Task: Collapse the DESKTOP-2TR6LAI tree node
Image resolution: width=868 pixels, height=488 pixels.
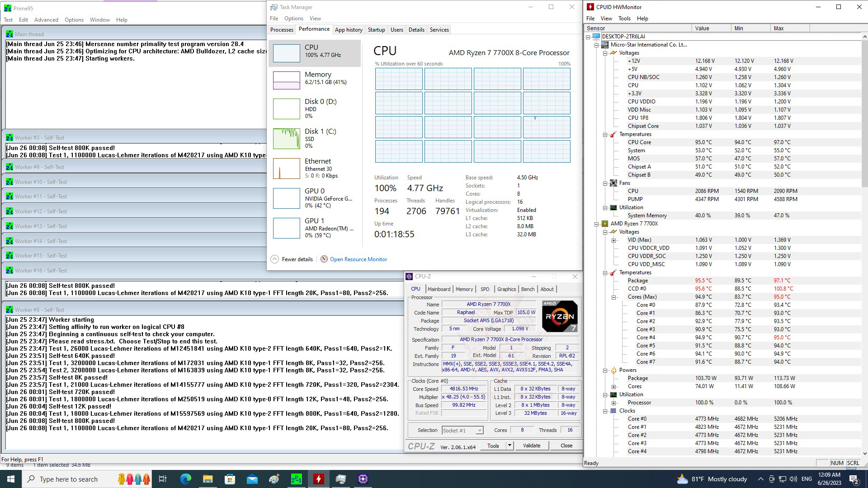Action: (588, 37)
